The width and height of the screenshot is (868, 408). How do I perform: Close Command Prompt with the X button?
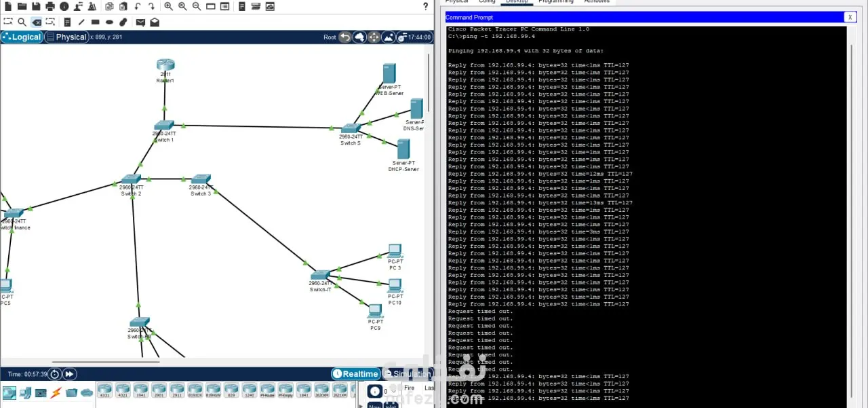coord(850,17)
